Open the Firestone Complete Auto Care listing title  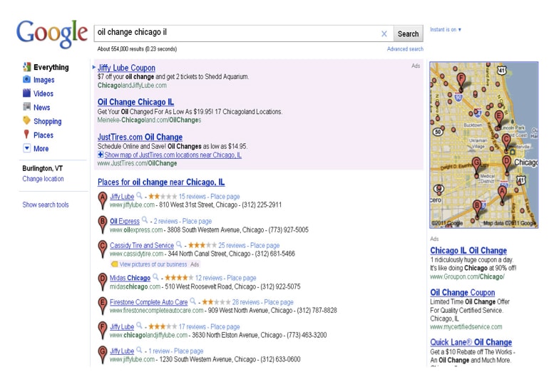point(149,302)
